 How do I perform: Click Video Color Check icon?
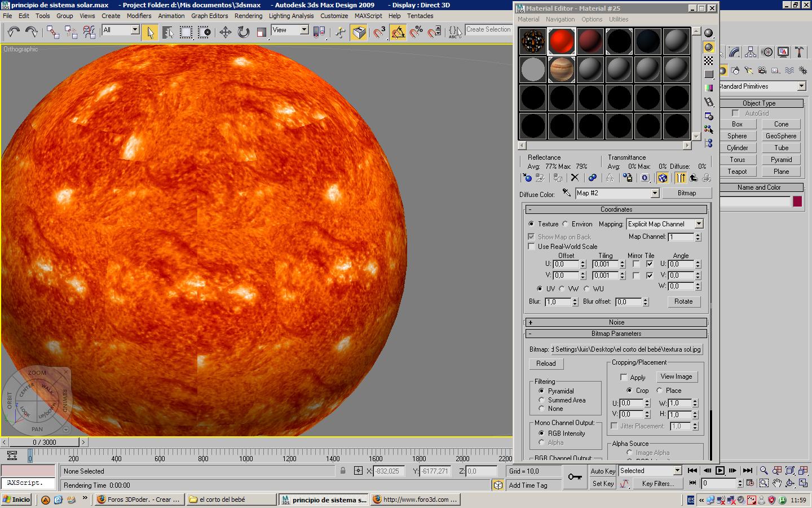[x=709, y=89]
